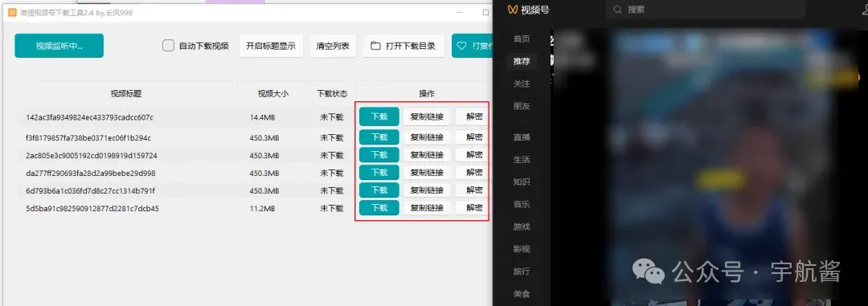Click the 下载状态 column header

(332, 93)
